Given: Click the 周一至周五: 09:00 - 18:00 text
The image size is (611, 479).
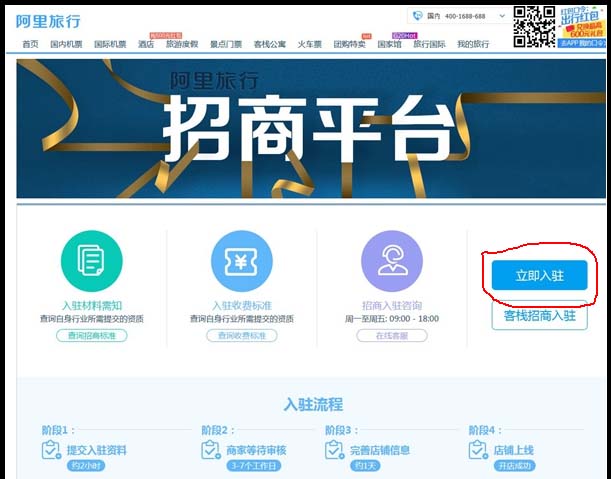Looking at the screenshot, I should click(x=392, y=319).
